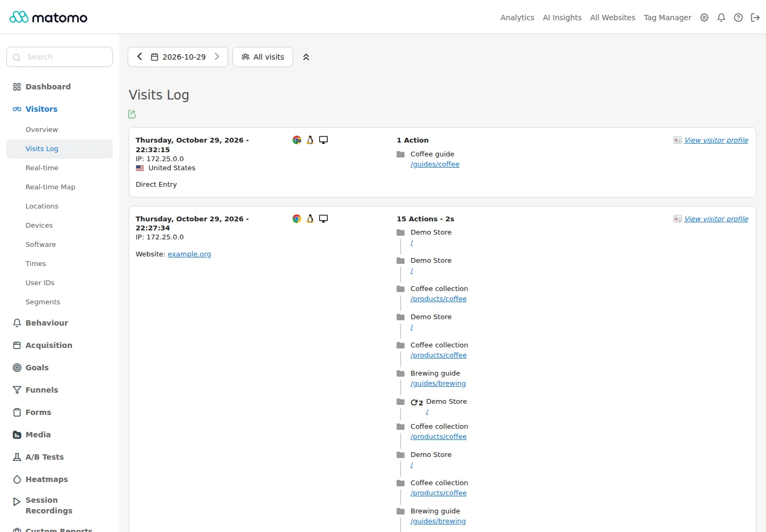
Task: Open the /guides/coffee page link
Action: [x=435, y=164]
